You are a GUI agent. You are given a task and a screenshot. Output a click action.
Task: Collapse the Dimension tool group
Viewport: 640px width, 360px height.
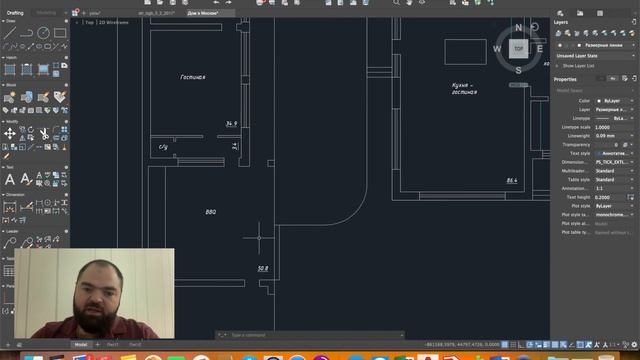[3, 195]
